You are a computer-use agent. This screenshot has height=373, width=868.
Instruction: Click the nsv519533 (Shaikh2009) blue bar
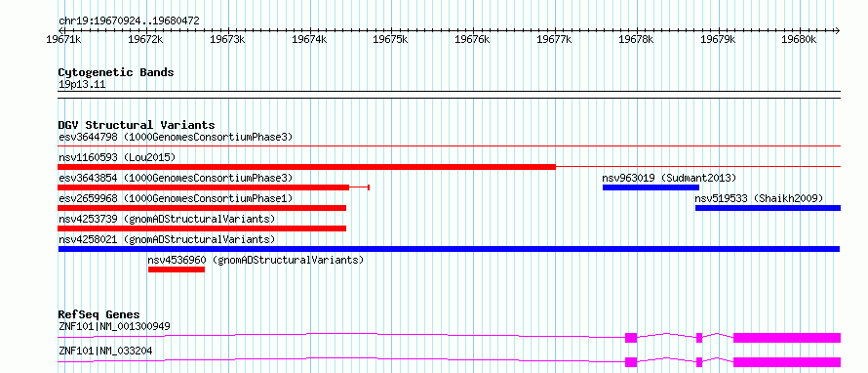pos(768,208)
